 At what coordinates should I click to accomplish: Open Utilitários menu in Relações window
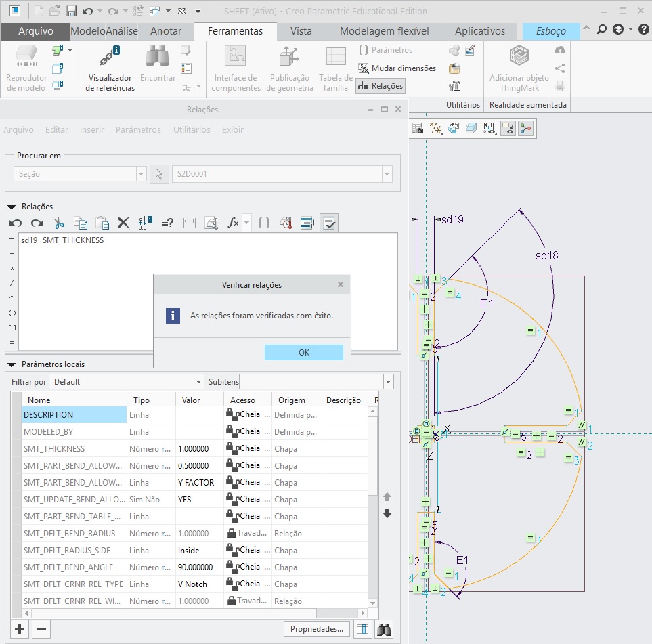[x=192, y=130]
